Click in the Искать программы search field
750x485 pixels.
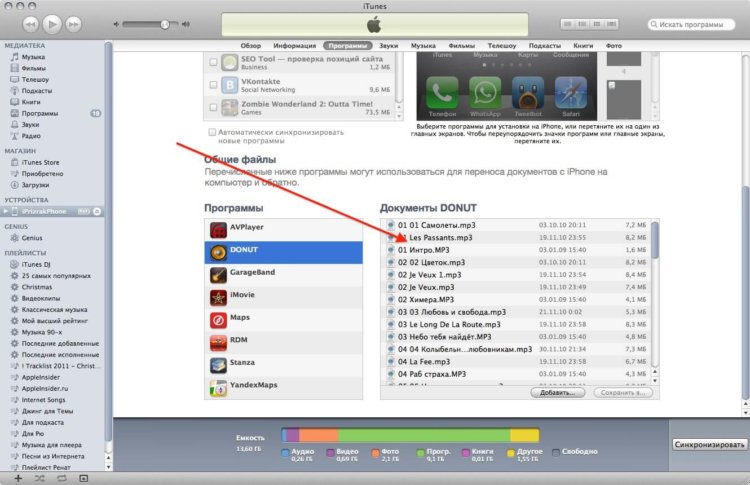[x=691, y=24]
